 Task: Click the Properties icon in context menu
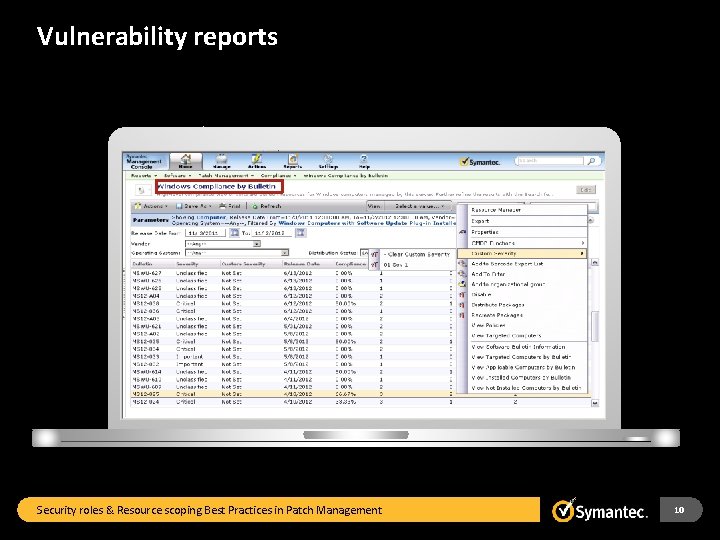click(462, 232)
